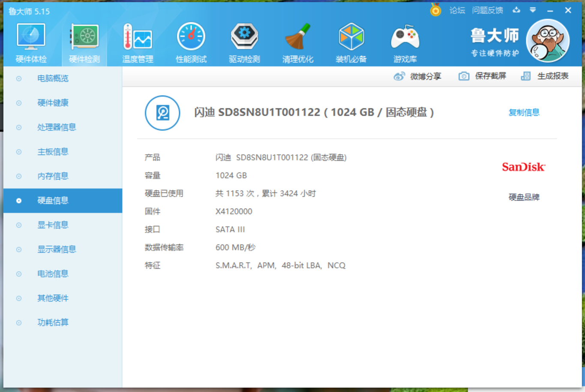Select the 电池信息 radio bullet
Screen dimensions: 585x392
point(19,274)
